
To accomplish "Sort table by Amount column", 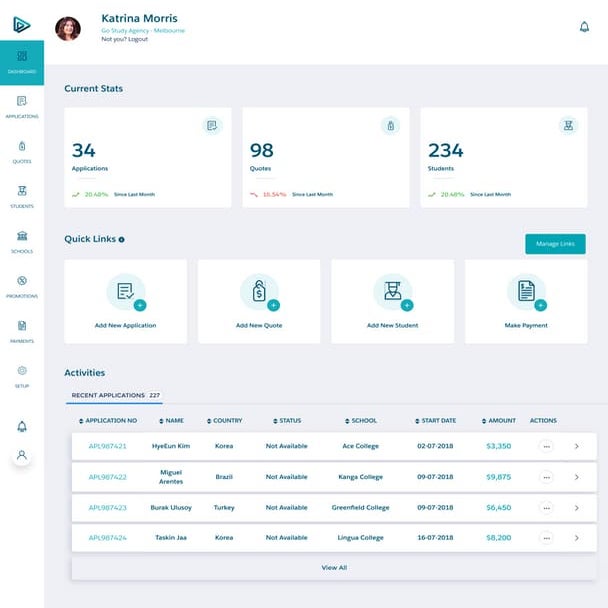I will [x=498, y=421].
